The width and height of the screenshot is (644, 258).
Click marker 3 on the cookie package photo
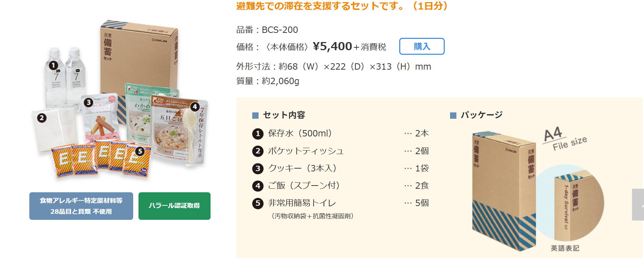88,102
